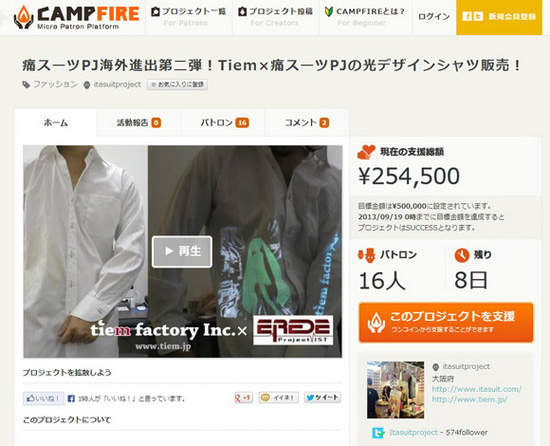The height and width of the screenshot is (446, 550).
Task: Open the CAMPFIREとは？ menu item
Action: pos(365,16)
